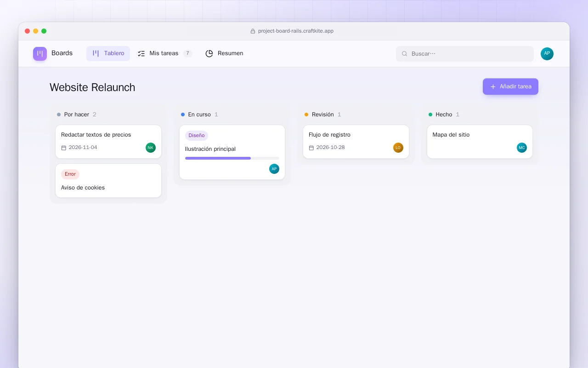Click the 2026-10-28 due date
588x368 pixels.
point(330,148)
